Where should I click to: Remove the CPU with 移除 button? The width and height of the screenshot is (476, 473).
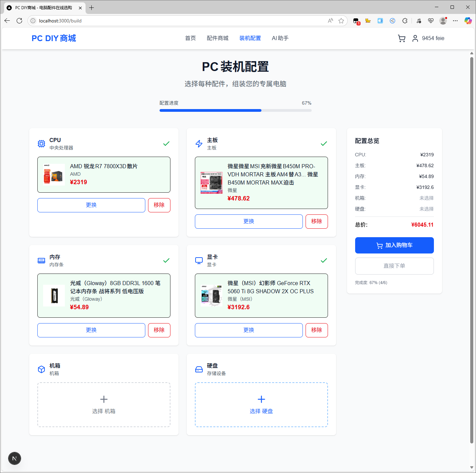point(159,205)
